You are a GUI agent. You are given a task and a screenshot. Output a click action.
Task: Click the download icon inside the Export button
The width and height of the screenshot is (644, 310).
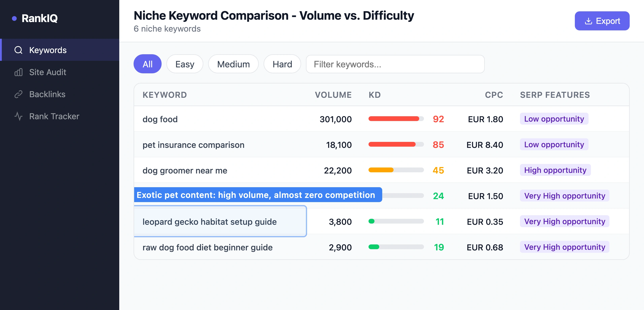pos(589,21)
